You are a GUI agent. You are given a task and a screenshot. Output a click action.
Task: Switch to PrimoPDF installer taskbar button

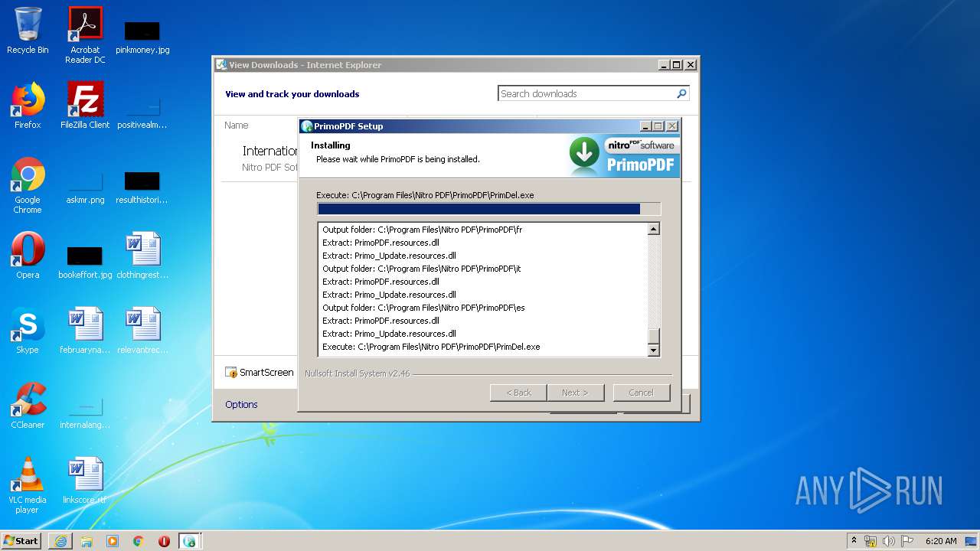pos(190,541)
